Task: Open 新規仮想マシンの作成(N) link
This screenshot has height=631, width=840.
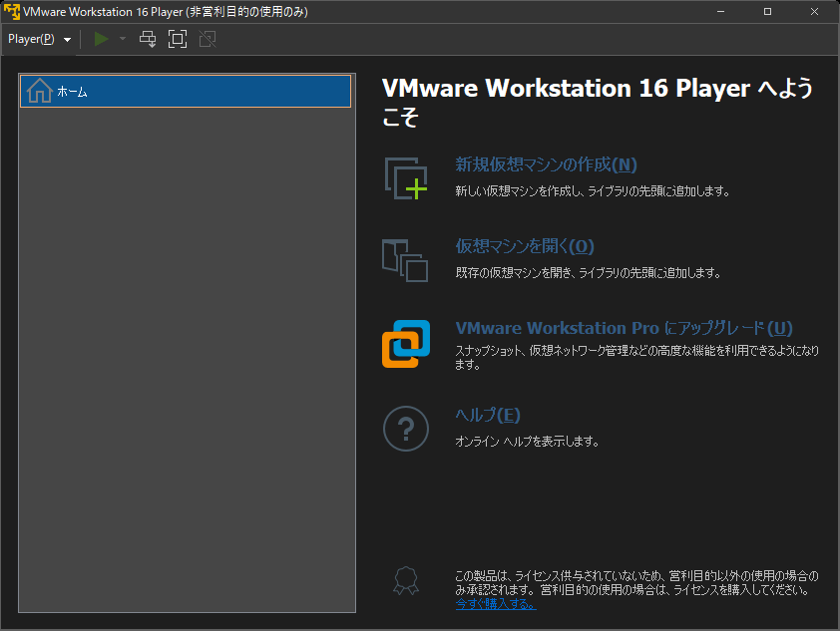Action: [x=546, y=164]
